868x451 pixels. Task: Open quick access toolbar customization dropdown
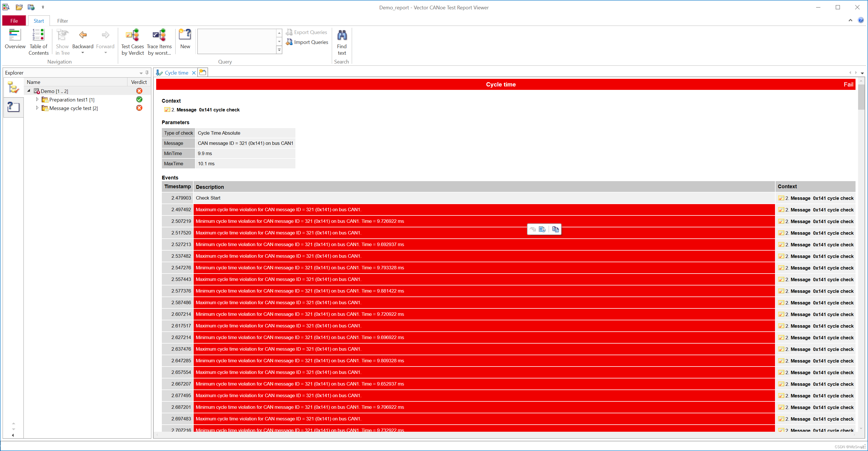coord(43,7)
